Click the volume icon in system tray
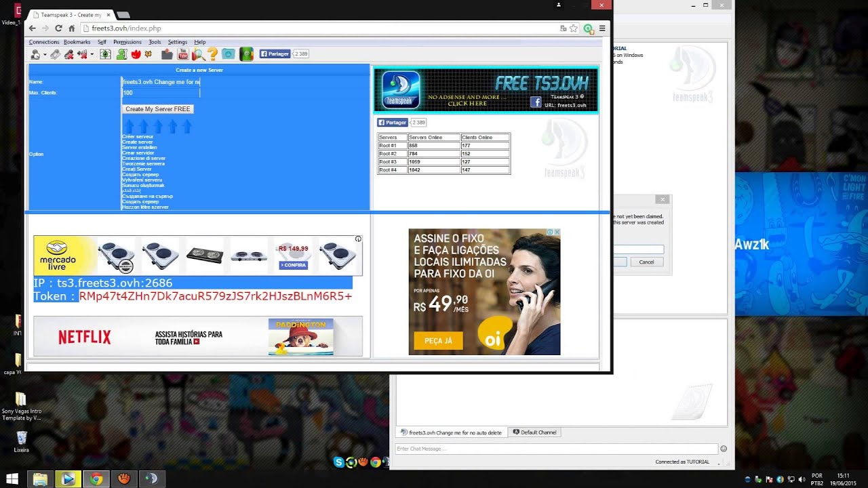868x488 pixels. (801, 479)
